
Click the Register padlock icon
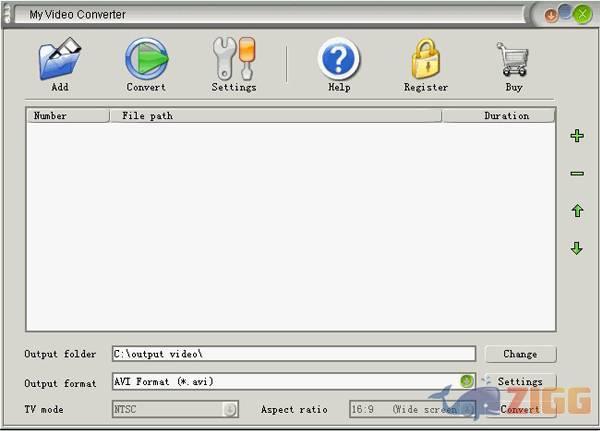426,60
